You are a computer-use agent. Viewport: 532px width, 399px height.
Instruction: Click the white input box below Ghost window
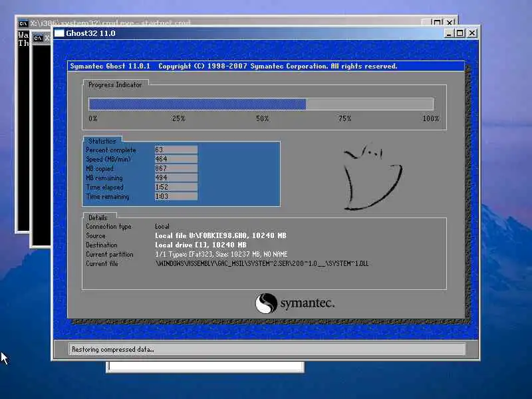tap(205, 366)
